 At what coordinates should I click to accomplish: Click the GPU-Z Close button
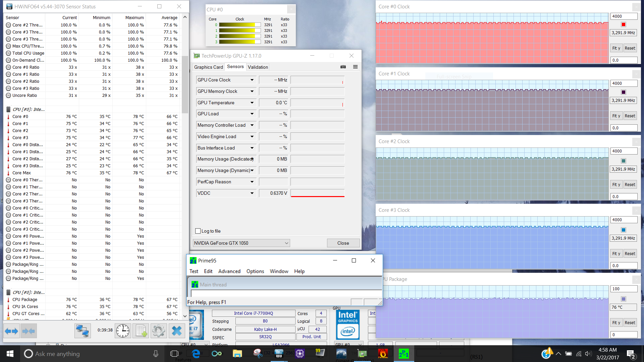click(343, 243)
